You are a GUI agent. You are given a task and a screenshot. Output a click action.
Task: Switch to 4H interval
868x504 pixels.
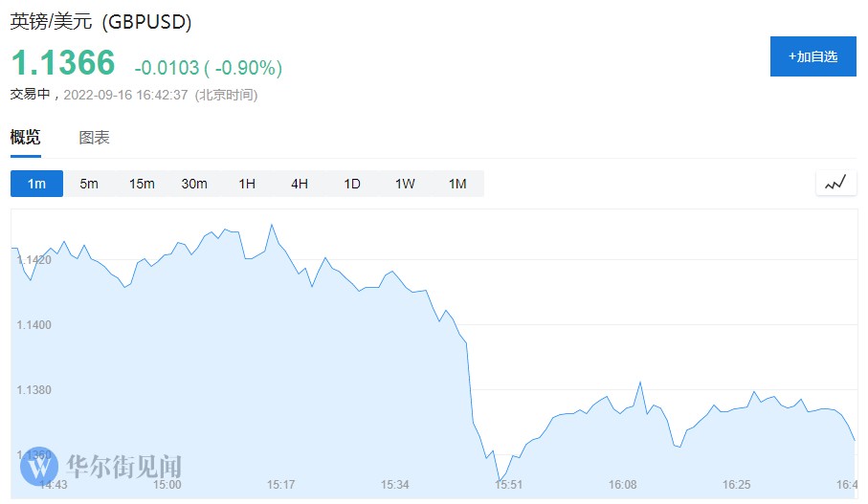300,184
